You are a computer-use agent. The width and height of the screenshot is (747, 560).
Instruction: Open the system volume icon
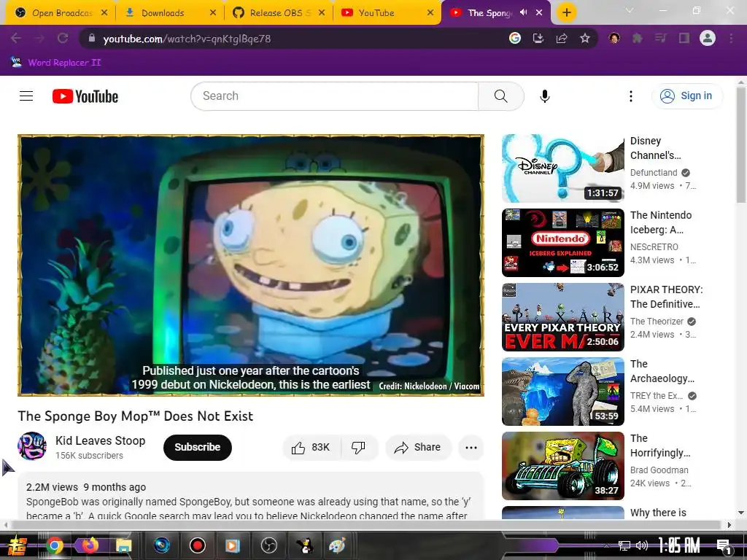click(x=642, y=545)
